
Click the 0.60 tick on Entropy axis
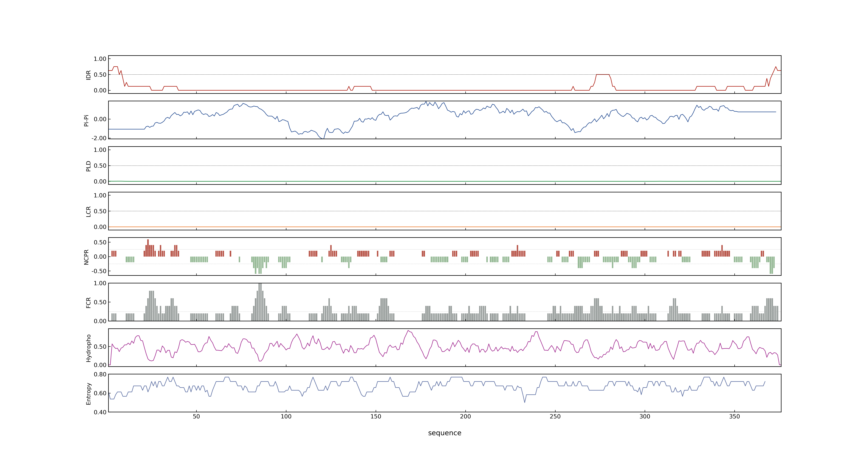100,393
